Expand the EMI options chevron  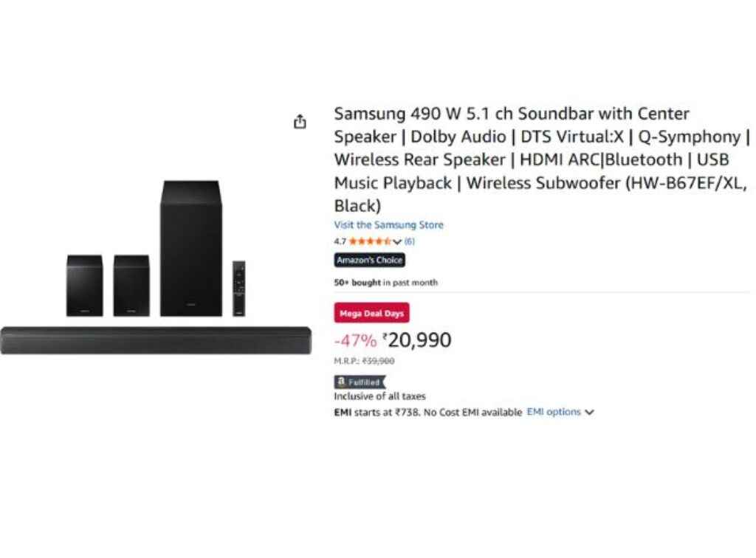point(588,412)
